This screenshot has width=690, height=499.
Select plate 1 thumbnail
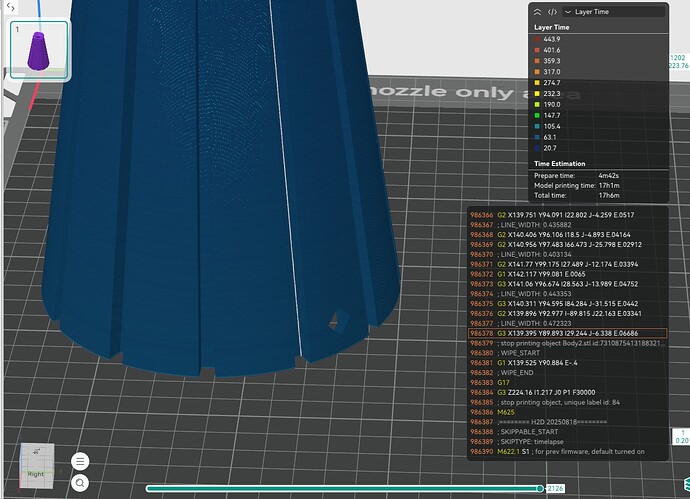pos(39,50)
